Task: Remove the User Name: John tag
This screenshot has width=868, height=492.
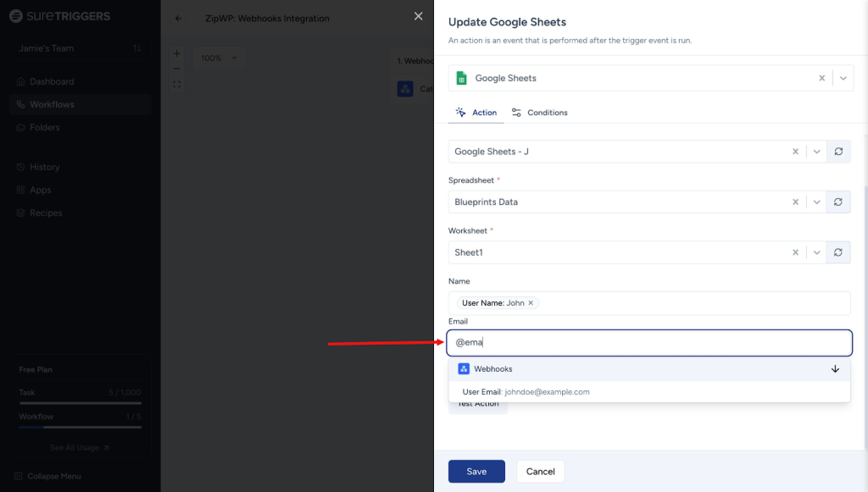Action: (531, 303)
